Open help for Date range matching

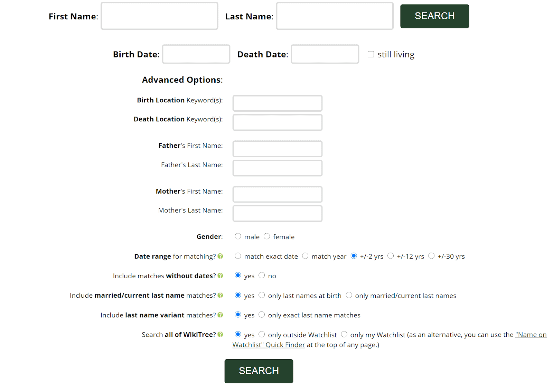pos(220,256)
